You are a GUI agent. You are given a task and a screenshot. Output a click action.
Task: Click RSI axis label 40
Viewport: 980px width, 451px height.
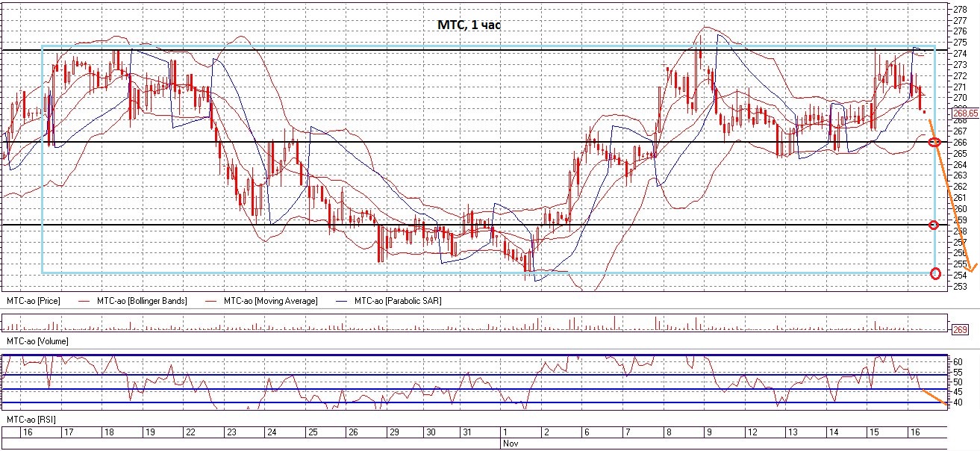pos(958,402)
